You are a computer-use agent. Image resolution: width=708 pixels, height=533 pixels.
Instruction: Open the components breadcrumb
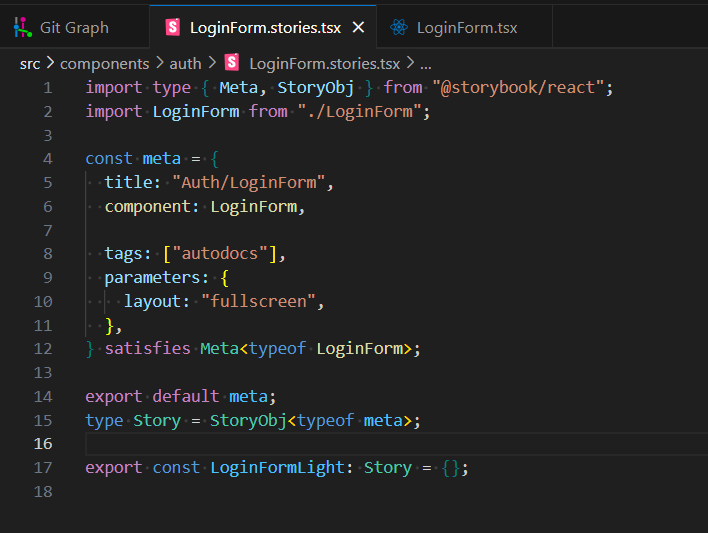click(x=104, y=64)
